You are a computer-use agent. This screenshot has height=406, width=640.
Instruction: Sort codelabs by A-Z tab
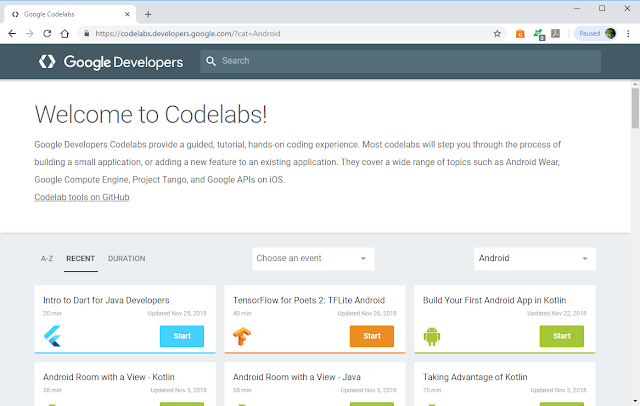(x=47, y=259)
